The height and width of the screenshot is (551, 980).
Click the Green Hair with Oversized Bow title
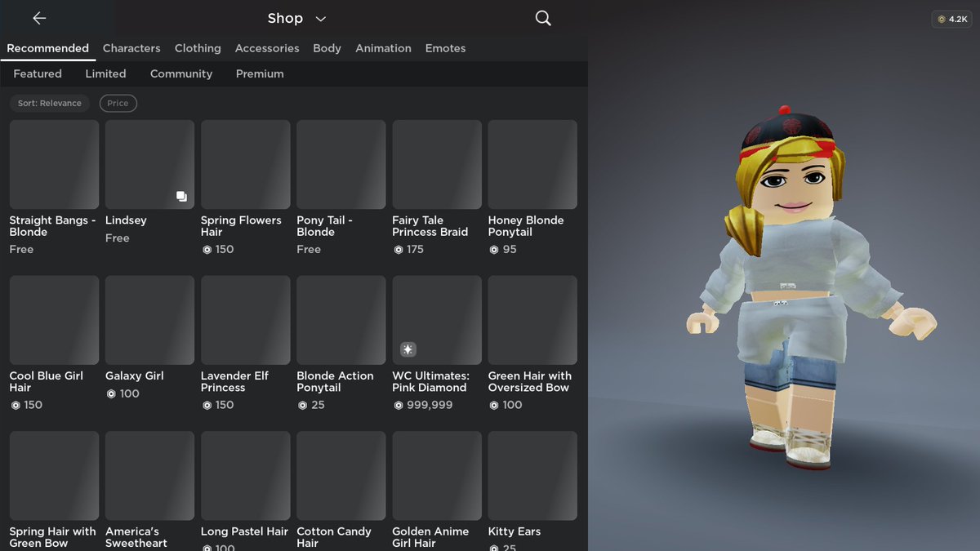pos(530,381)
